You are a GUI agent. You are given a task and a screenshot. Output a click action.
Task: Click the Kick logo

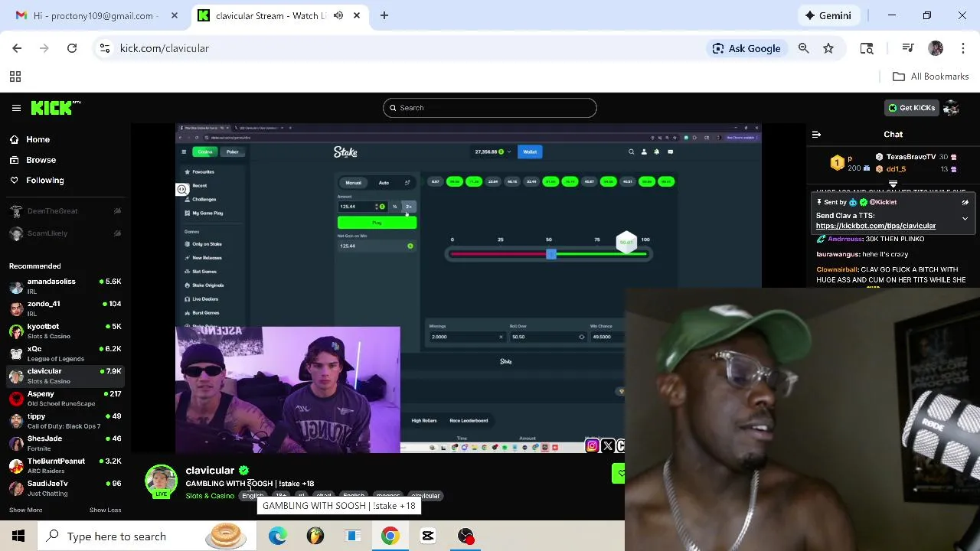(55, 108)
